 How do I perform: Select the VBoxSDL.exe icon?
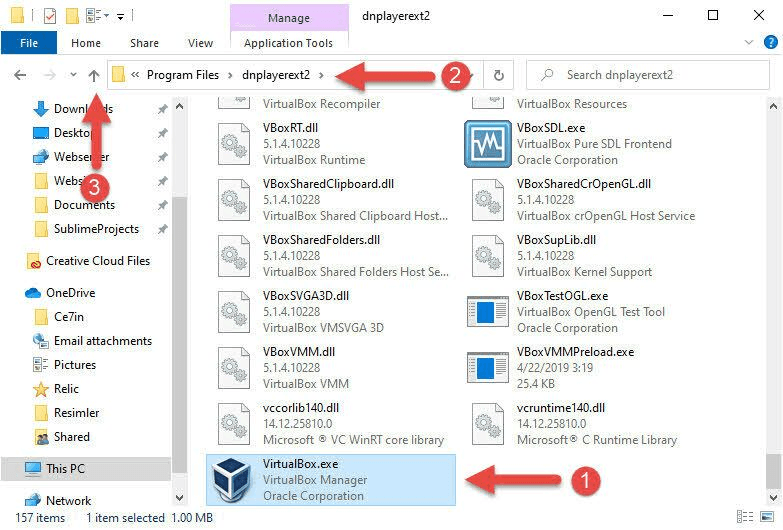487,144
